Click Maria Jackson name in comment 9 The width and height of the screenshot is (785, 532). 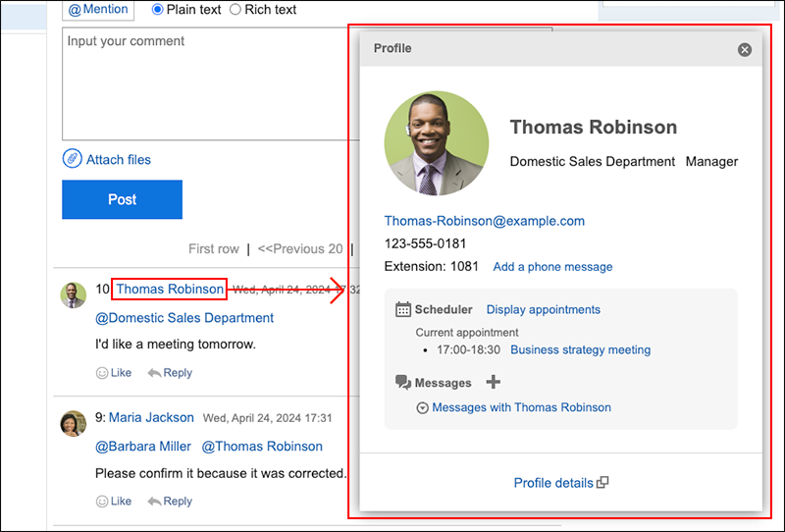(151, 418)
